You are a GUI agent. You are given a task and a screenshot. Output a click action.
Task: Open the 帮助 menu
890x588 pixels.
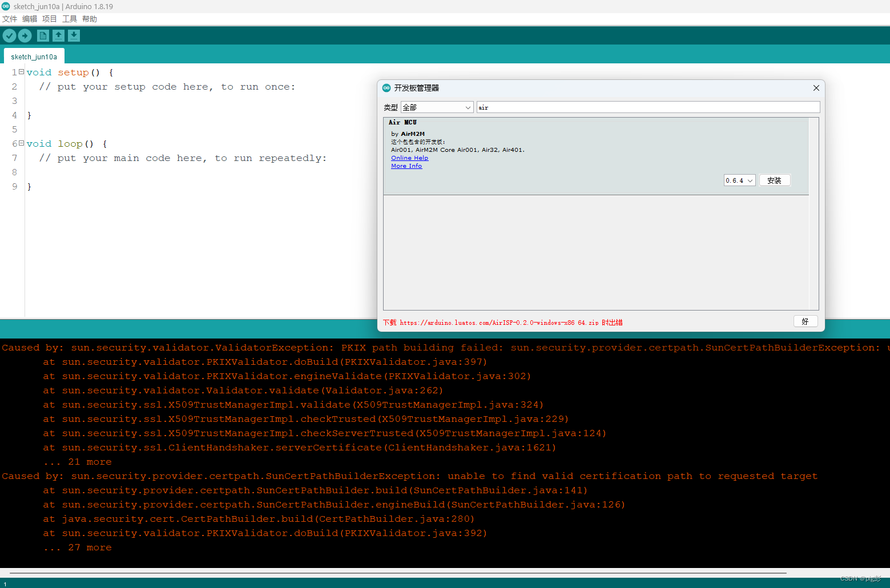click(90, 19)
